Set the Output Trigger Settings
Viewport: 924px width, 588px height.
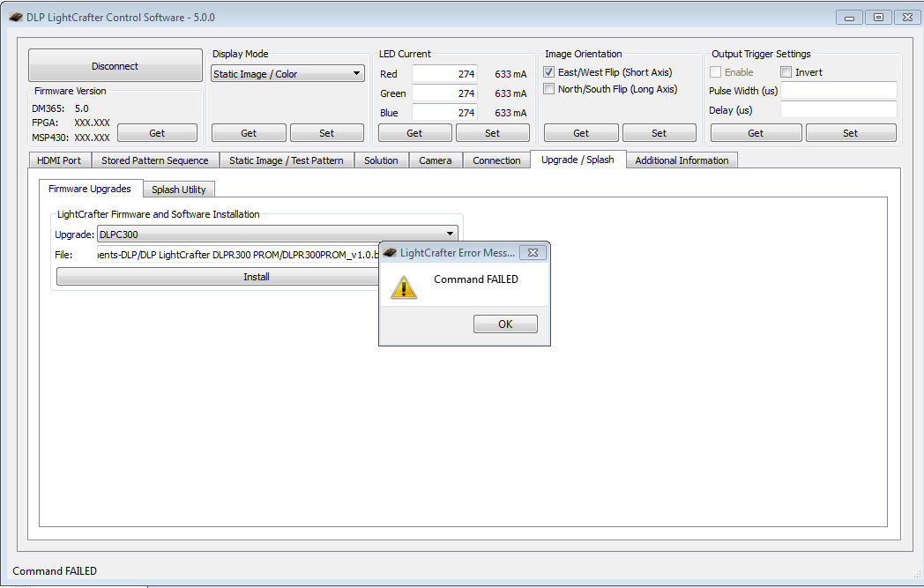850,133
